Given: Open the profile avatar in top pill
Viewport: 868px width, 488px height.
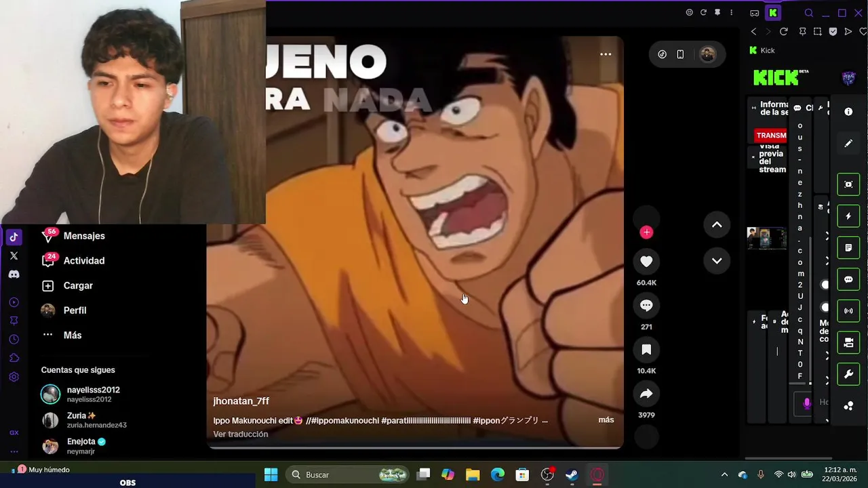Looking at the screenshot, I should click(x=707, y=55).
